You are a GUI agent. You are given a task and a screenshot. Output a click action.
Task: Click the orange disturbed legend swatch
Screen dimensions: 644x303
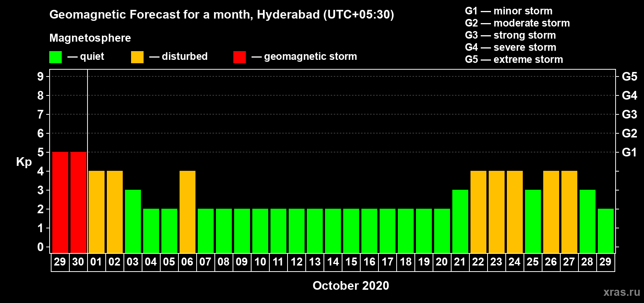click(137, 57)
